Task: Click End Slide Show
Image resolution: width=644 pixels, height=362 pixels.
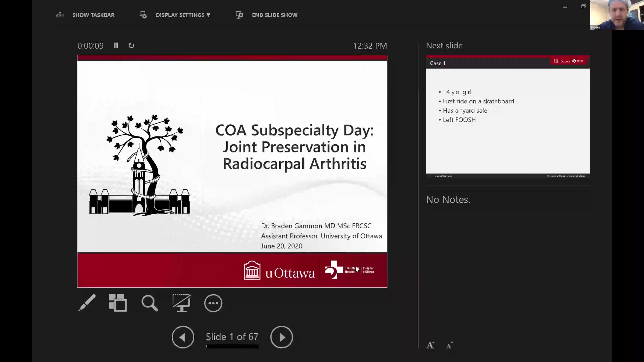Action: coord(275,15)
